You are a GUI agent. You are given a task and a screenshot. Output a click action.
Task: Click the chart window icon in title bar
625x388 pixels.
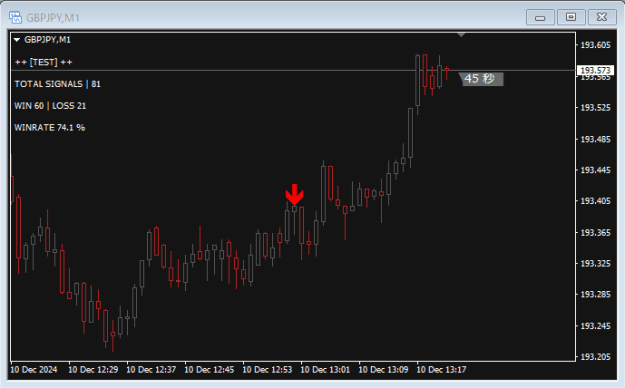tap(16, 18)
